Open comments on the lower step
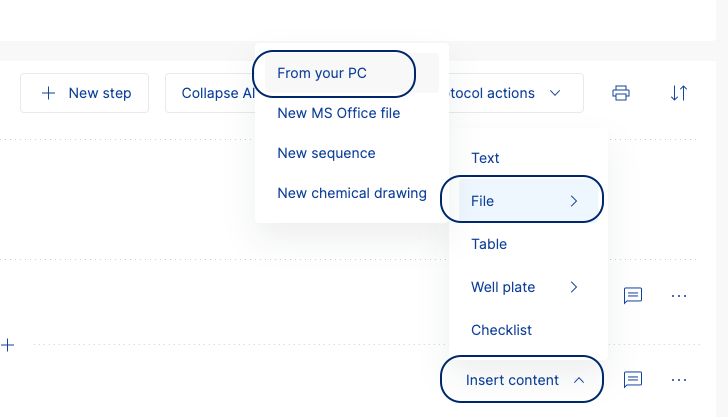 (x=633, y=379)
